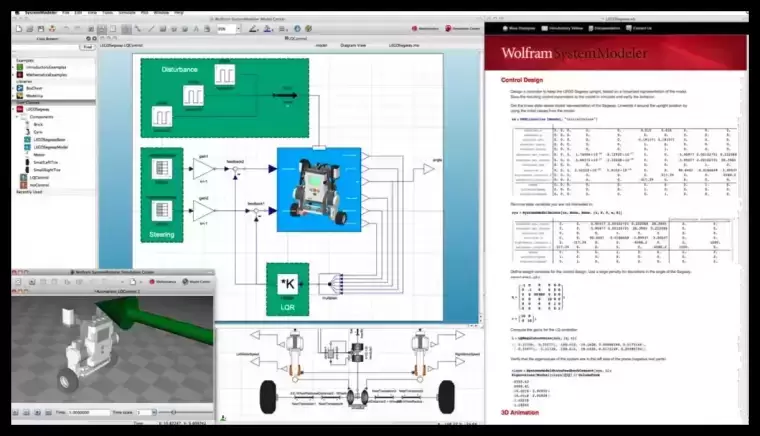Click the 3D animation viewport of Segway
Viewport: 760px width, 436px height.
(112, 349)
